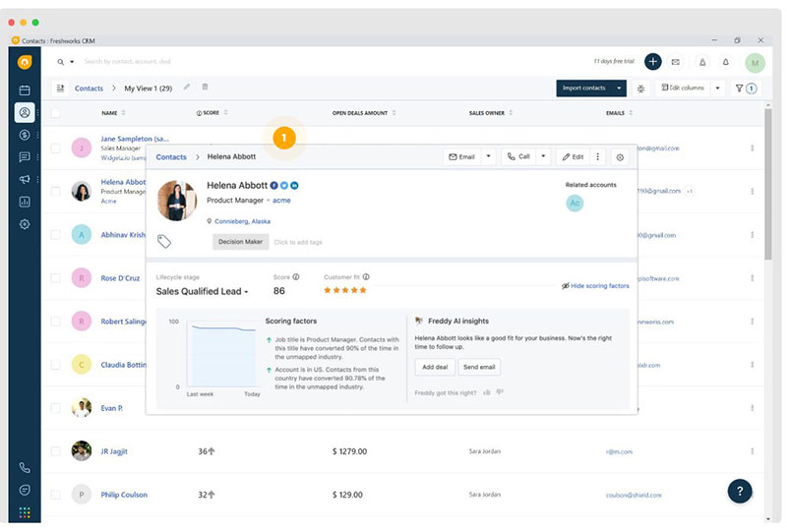Open the email envelope icon in top bar

coord(676,62)
